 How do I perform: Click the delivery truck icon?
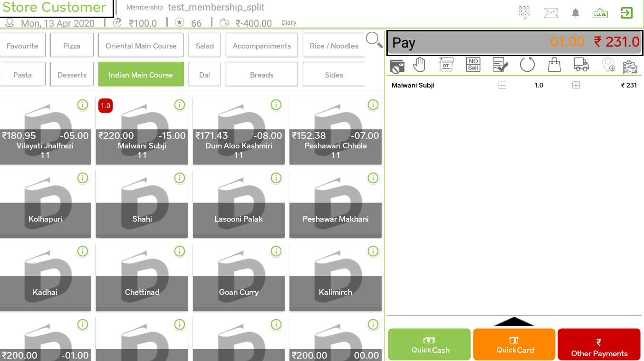click(582, 65)
